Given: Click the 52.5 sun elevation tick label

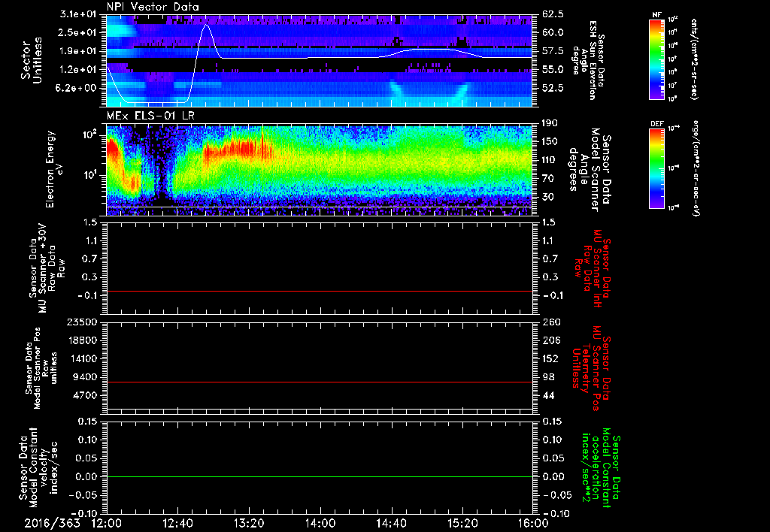Looking at the screenshot, I should tap(553, 88).
